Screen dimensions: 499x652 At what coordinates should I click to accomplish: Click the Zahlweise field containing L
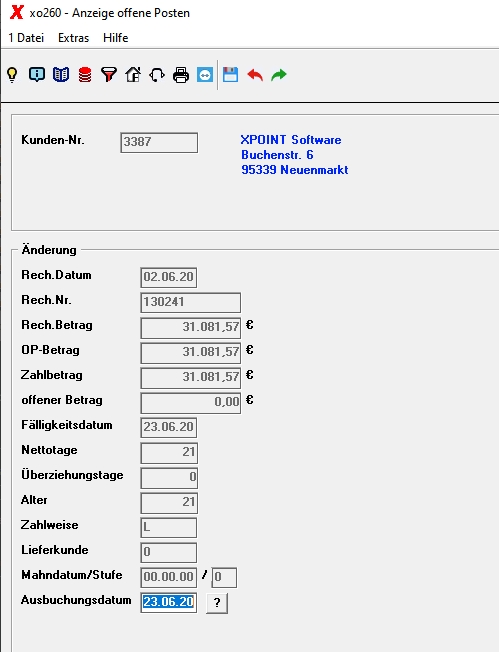168,527
